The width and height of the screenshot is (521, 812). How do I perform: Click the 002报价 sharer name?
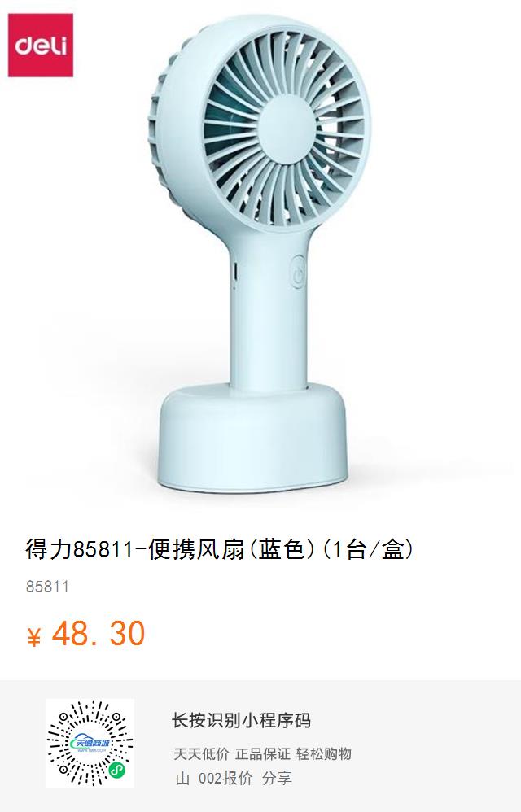pos(225,778)
